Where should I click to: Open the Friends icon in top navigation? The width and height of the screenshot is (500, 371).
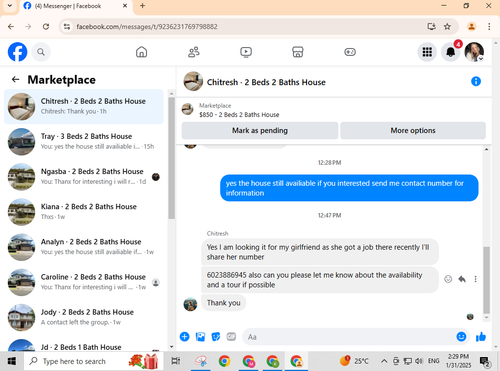(x=194, y=52)
